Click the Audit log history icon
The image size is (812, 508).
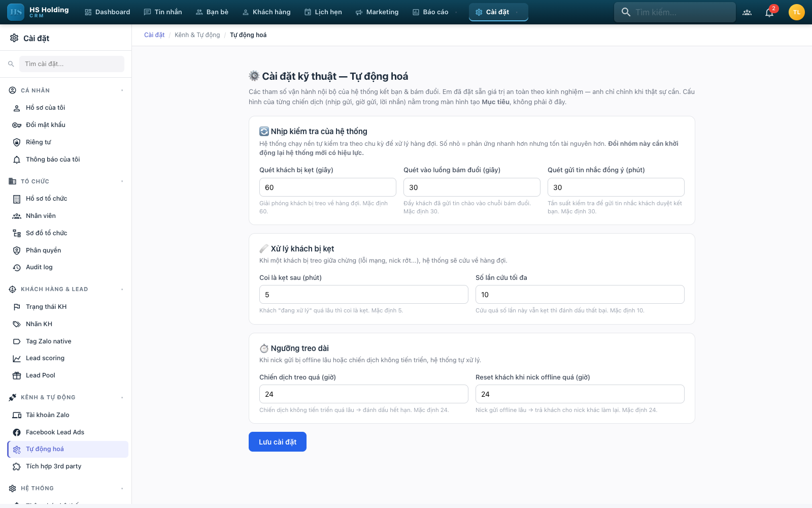17,267
